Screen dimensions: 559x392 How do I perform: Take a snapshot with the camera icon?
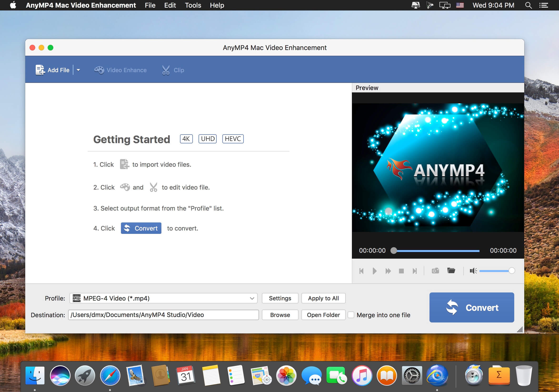pyautogui.click(x=435, y=271)
